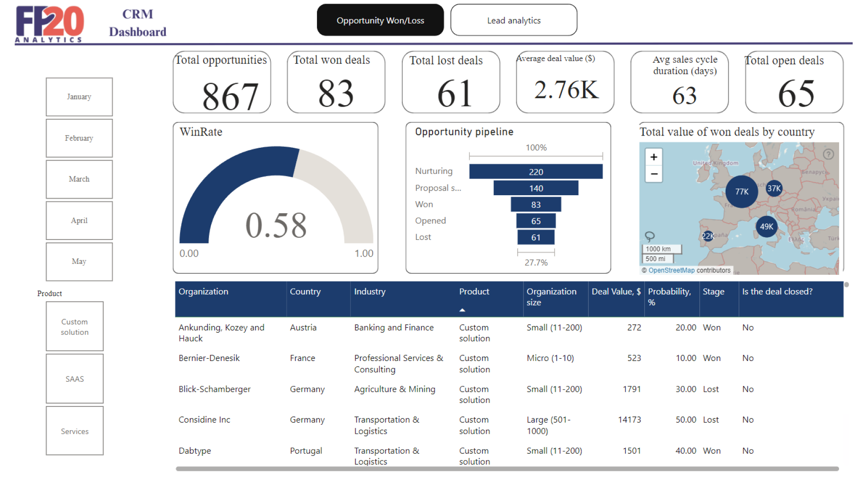Filter by February
Screen dimensions: 868x488
tap(79, 138)
